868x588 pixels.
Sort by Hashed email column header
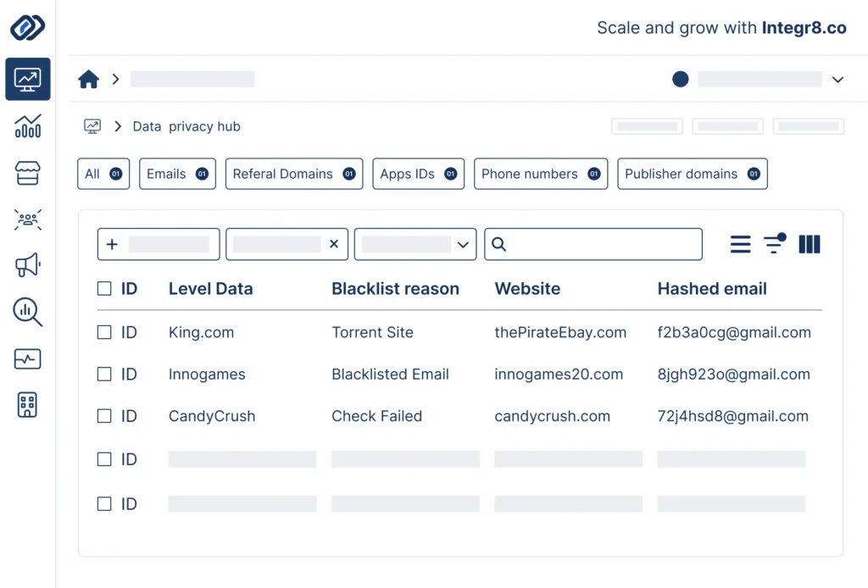click(712, 289)
